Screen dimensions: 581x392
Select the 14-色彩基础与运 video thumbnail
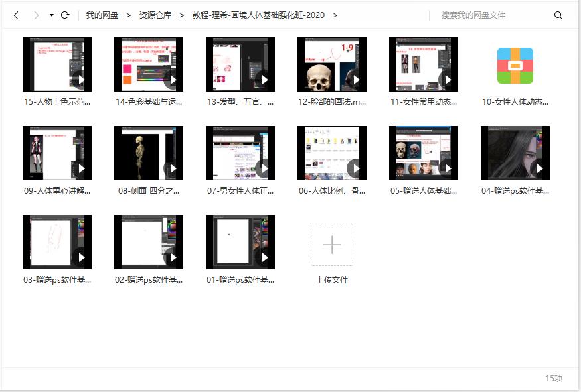(x=149, y=64)
